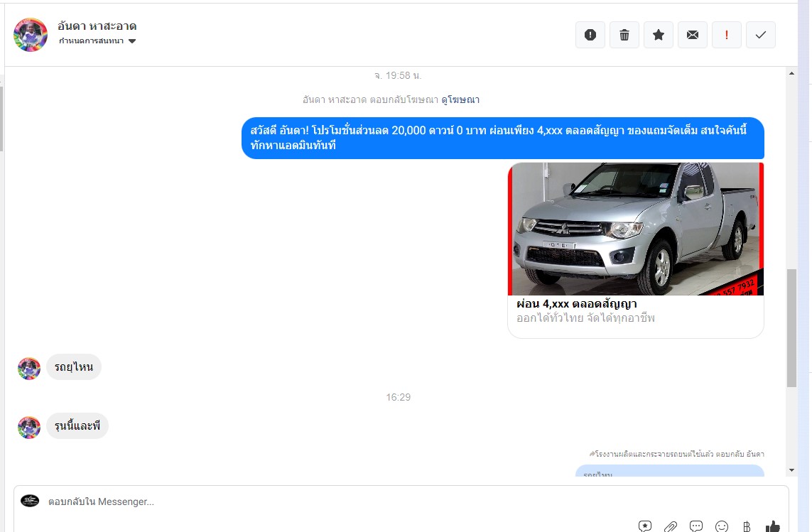
Task: Open the ดูโฆษณา link
Action: 460,99
